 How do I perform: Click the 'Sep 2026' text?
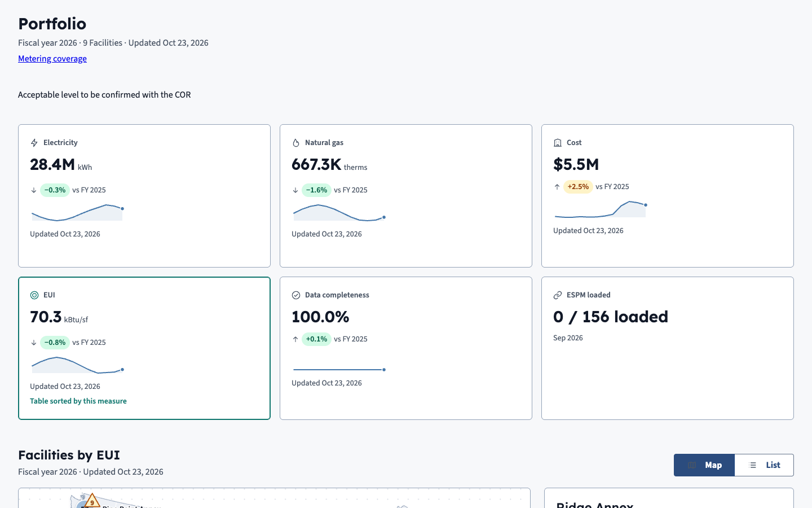[x=568, y=338]
